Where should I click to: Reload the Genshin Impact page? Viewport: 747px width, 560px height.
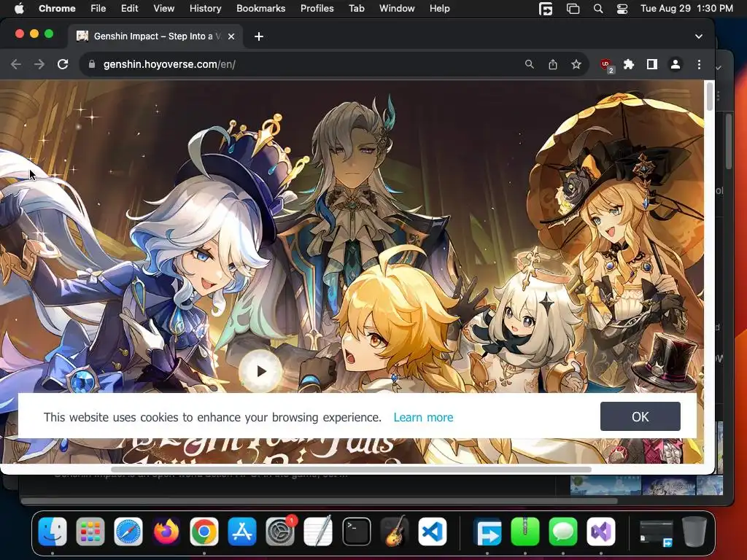pyautogui.click(x=63, y=64)
